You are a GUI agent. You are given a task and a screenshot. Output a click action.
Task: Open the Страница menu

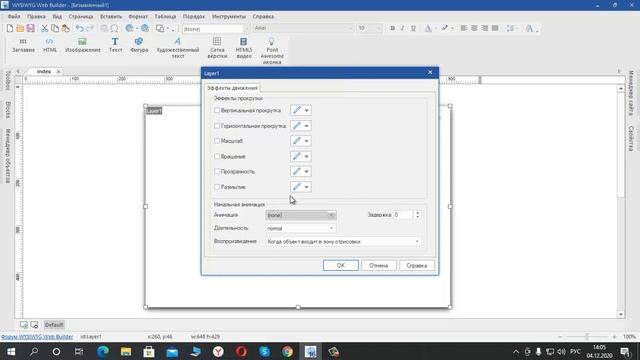(81, 17)
